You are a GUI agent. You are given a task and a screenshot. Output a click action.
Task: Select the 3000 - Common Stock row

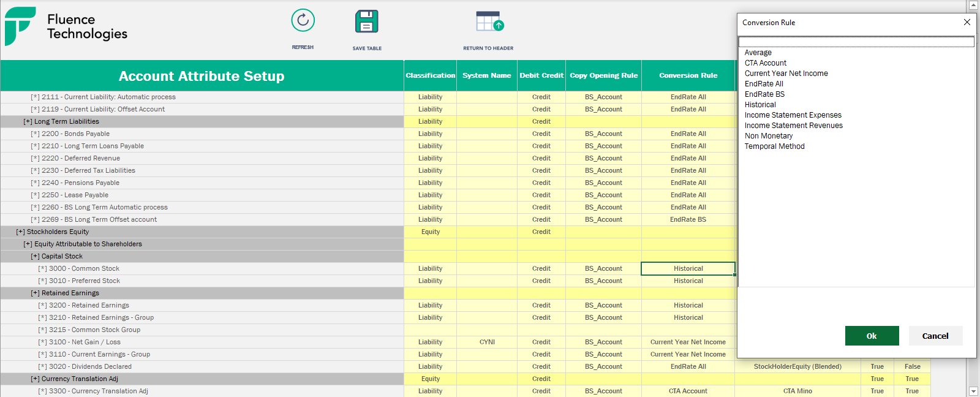[84, 268]
